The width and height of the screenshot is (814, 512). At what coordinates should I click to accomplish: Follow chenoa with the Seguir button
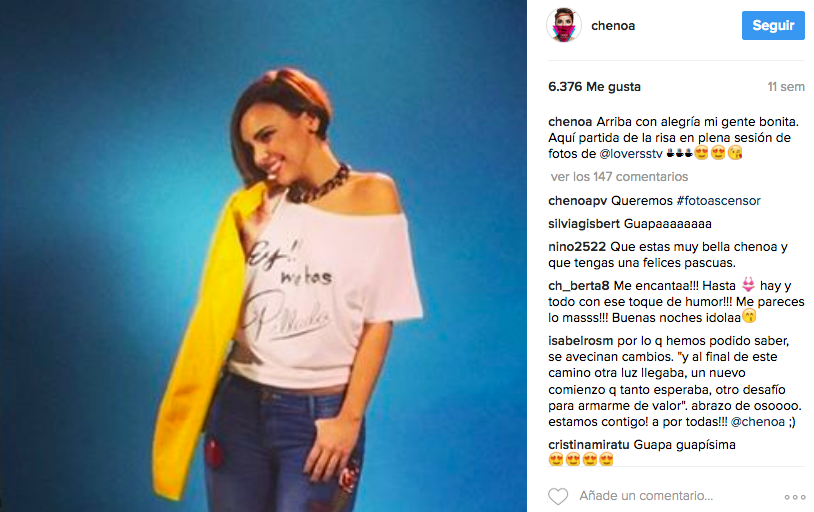[773, 25]
